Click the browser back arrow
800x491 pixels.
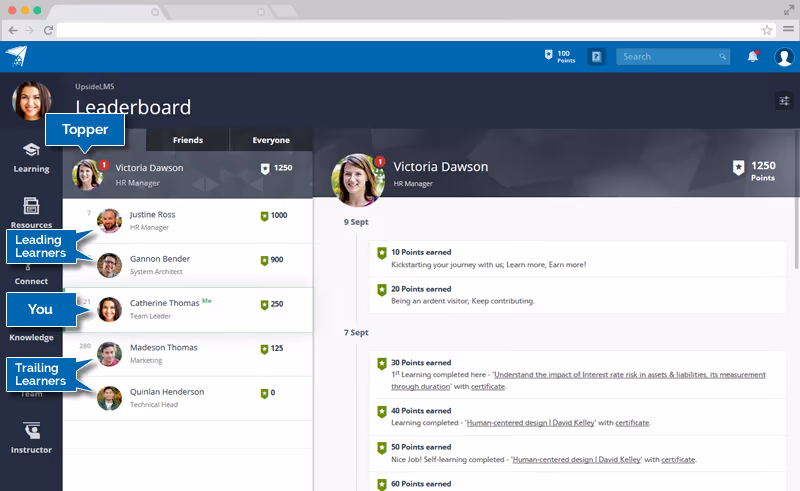point(13,31)
